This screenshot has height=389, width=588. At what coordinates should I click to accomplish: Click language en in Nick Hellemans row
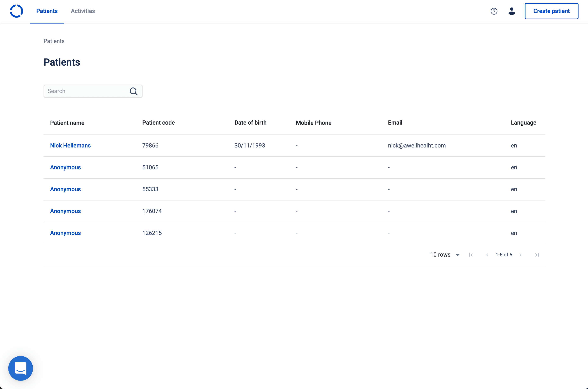point(514,146)
